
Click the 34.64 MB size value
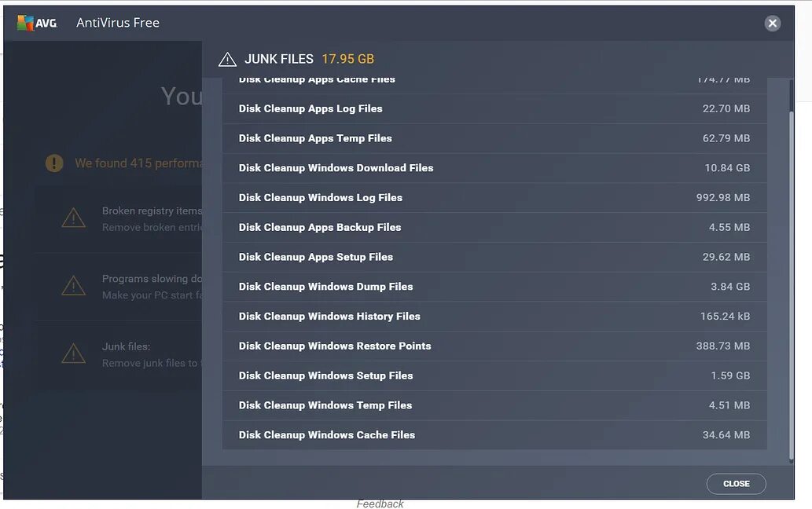click(726, 435)
